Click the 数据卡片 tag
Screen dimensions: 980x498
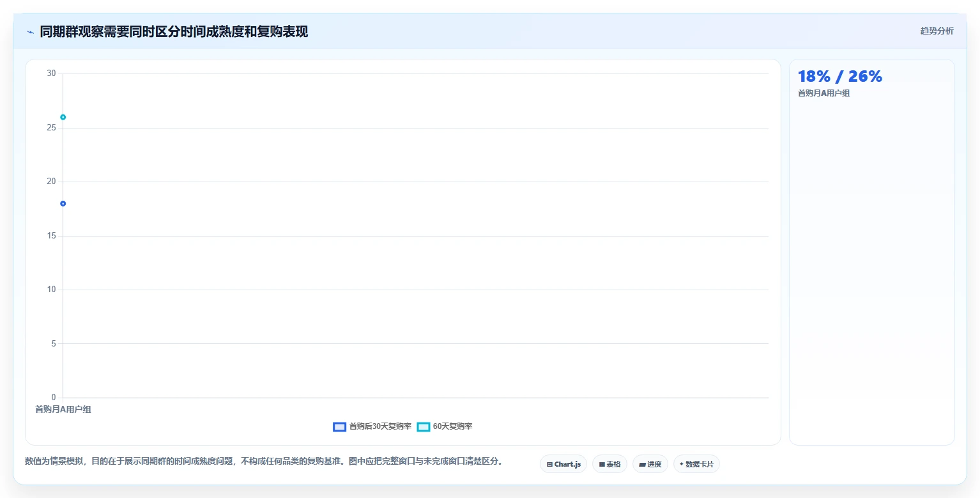[696, 464]
